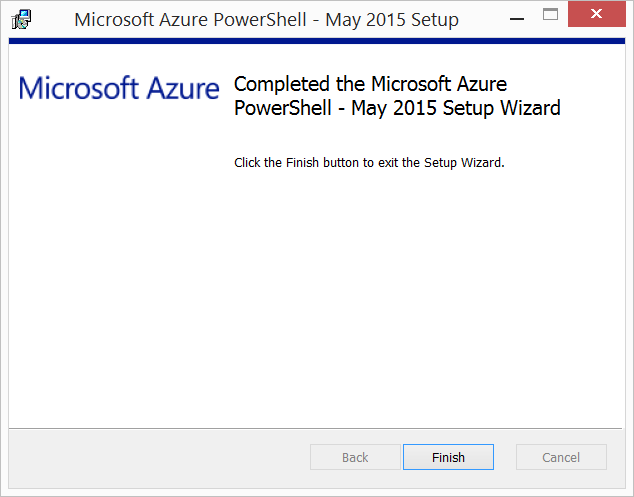This screenshot has height=497, width=634.
Task: Click the horizontal separator line above the buttons
Action: [x=315, y=428]
